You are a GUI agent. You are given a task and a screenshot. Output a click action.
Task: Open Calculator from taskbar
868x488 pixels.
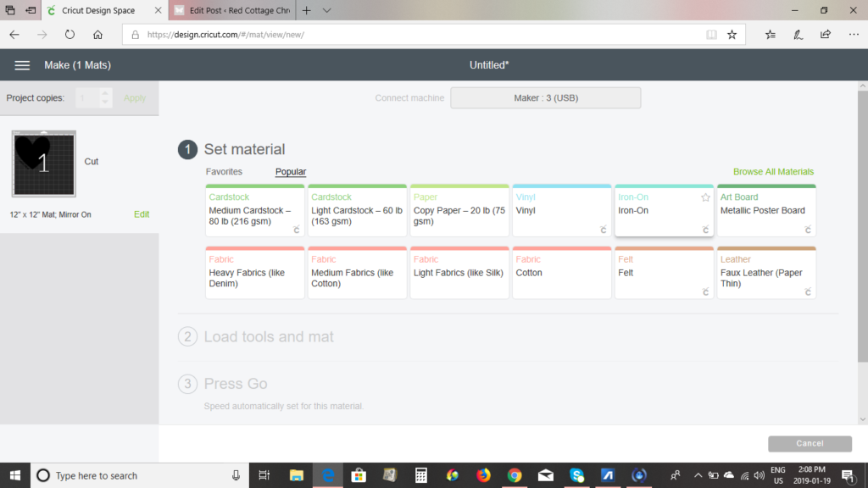point(420,475)
